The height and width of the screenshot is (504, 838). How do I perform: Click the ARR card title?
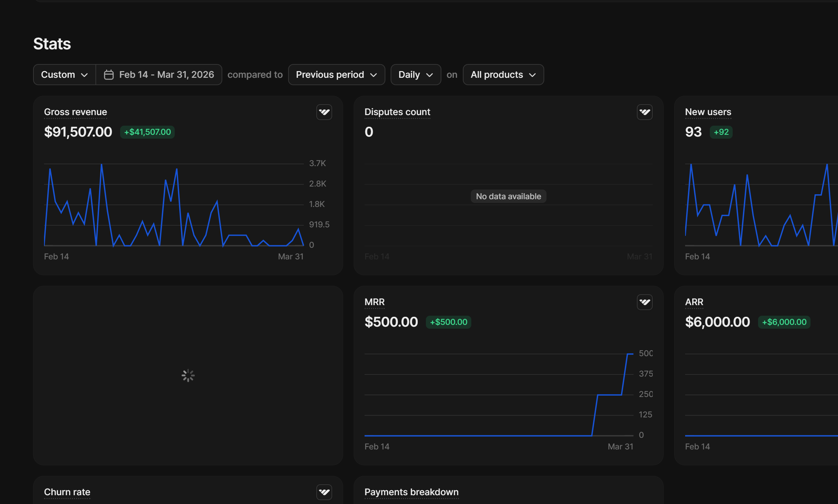(x=694, y=302)
